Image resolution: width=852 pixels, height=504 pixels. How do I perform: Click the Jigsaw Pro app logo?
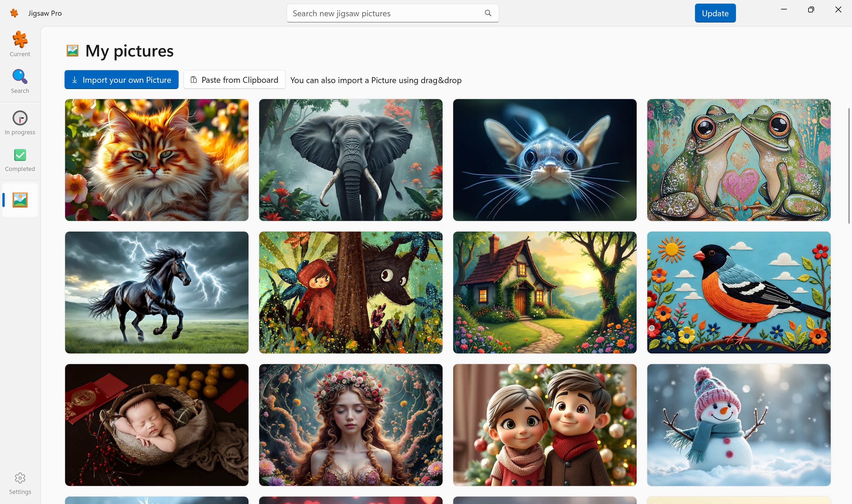click(x=14, y=13)
